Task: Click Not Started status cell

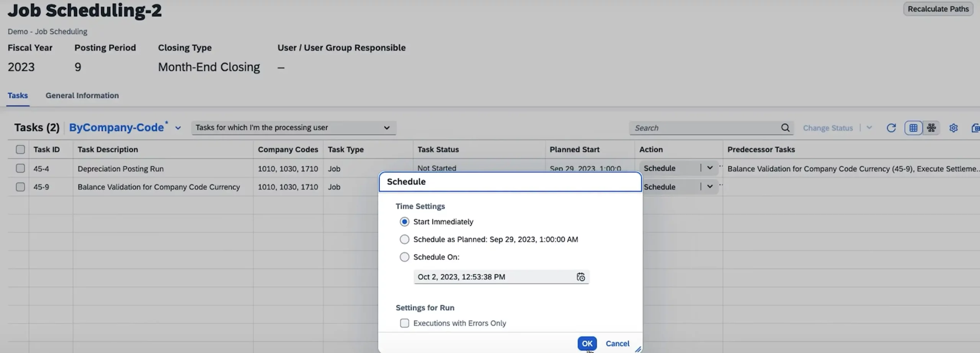Action: pyautogui.click(x=437, y=168)
